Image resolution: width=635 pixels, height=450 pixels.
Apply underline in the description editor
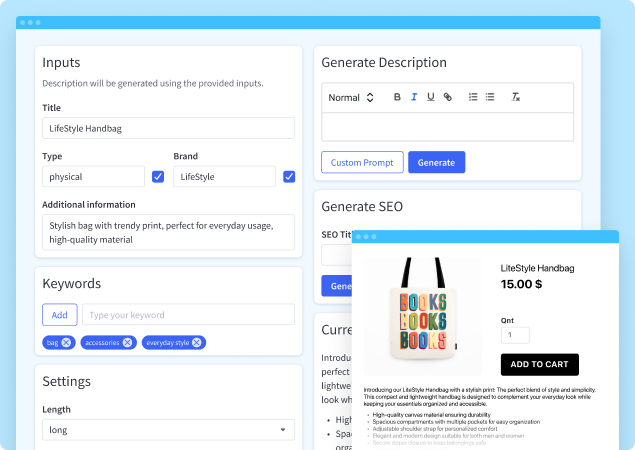430,97
